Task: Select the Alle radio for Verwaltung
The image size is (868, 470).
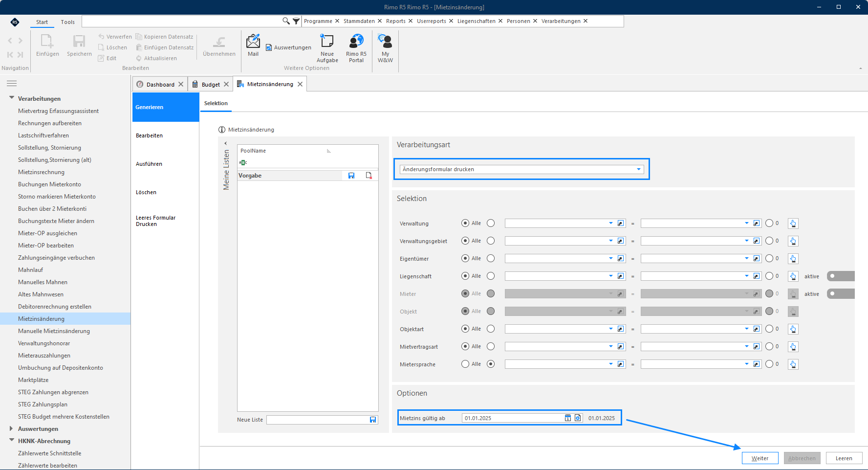Action: click(x=465, y=223)
